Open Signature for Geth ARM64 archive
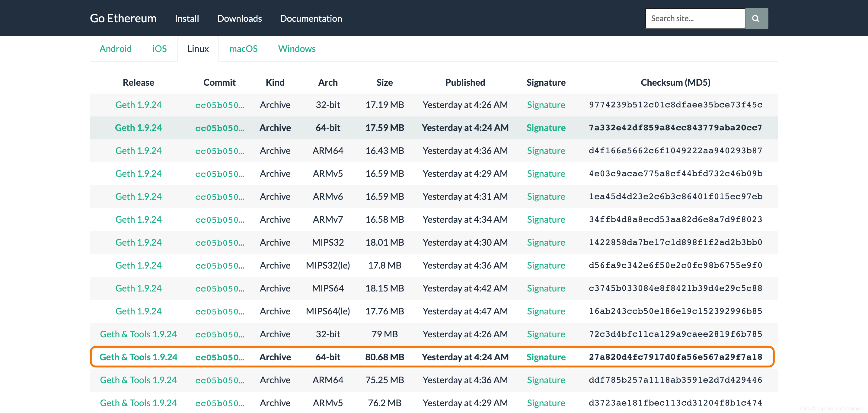Screen dimensions: 868x414 pyautogui.click(x=546, y=151)
